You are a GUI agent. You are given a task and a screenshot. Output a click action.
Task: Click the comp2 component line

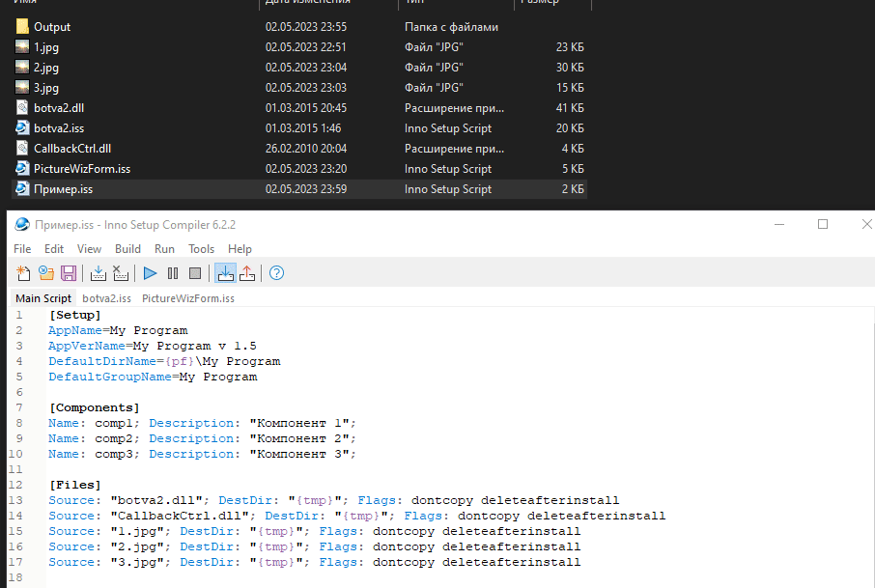[202, 438]
